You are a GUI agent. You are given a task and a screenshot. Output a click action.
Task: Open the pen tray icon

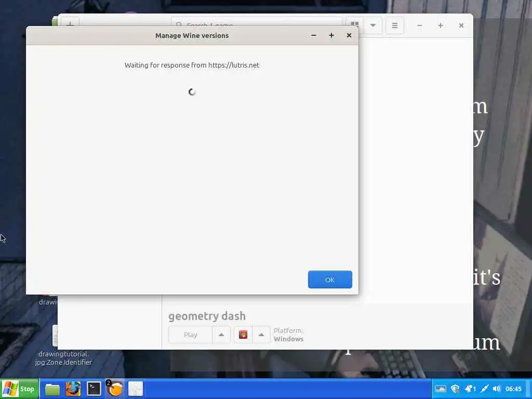[485, 389]
